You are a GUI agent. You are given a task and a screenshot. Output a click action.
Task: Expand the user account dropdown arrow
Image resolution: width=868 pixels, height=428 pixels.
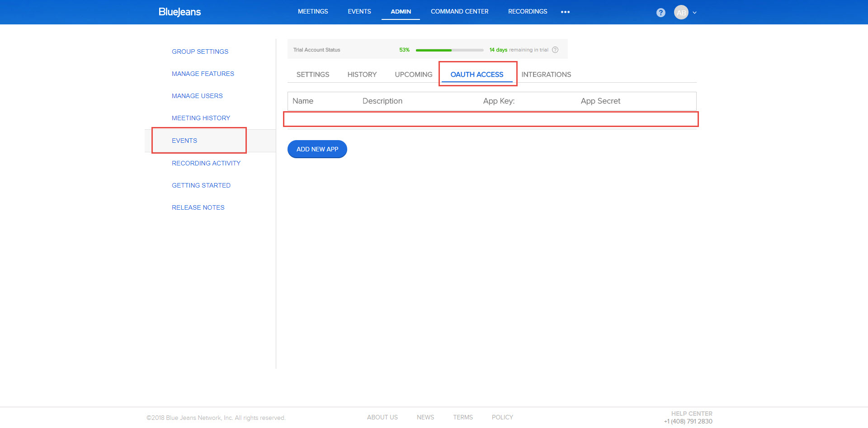(x=694, y=13)
